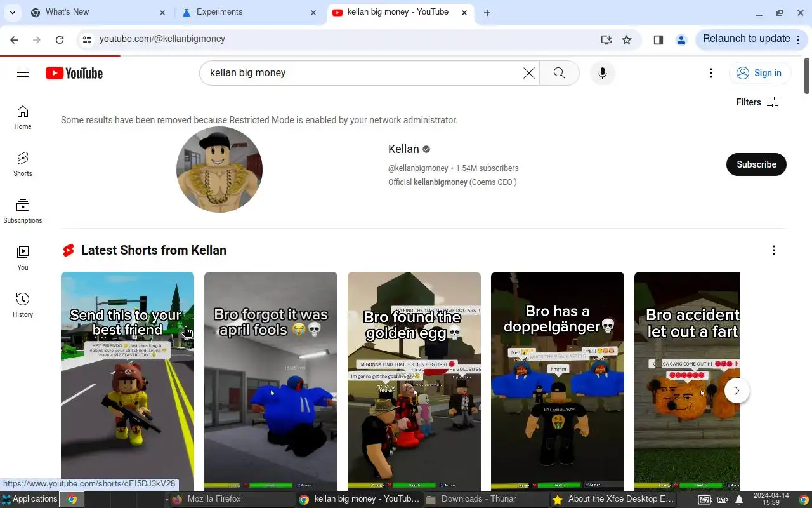
Task: Show next Shorts with arrow
Action: click(737, 391)
